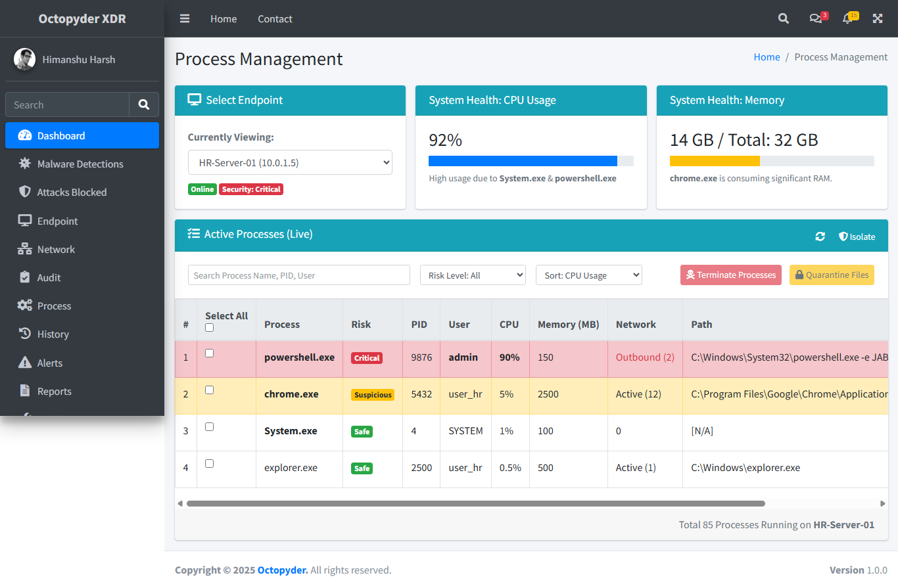Screen dimensions: 898x588
Task: Select the powershell.exe row checkbox
Action: tap(210, 353)
